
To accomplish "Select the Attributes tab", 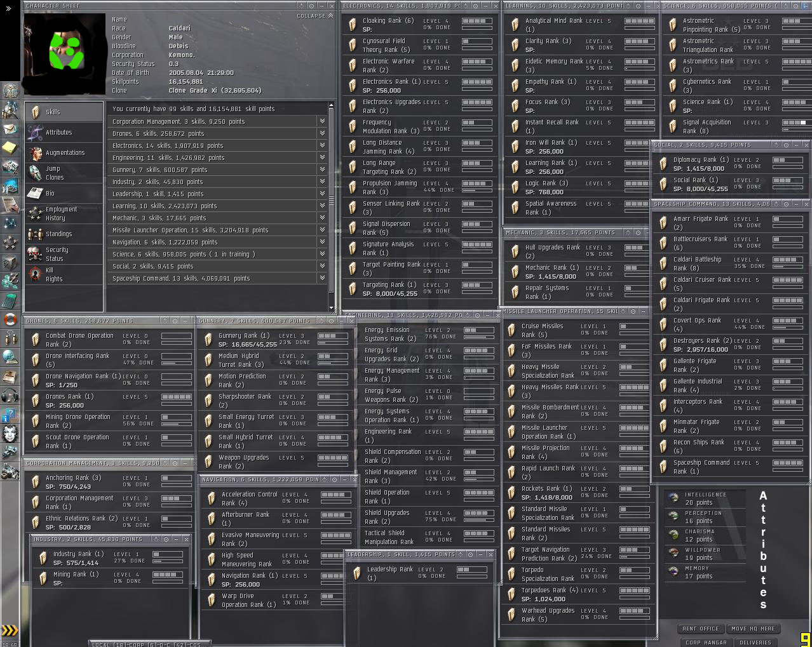I will (x=64, y=132).
